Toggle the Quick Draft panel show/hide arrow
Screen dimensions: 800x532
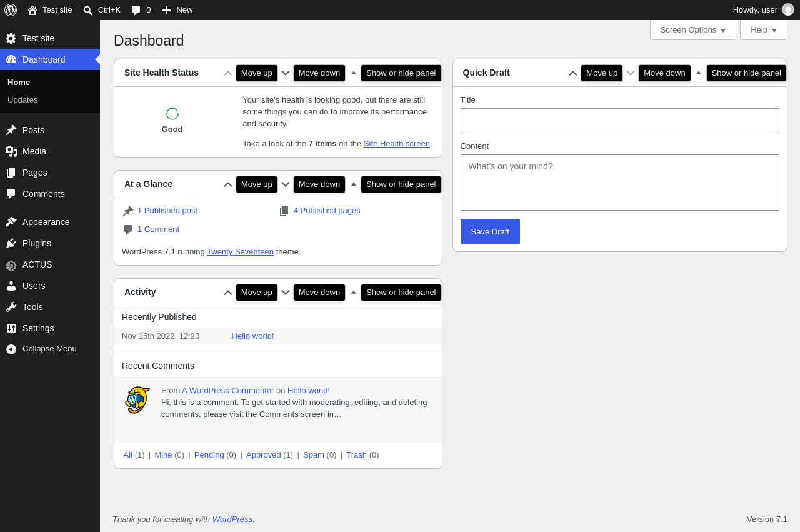pos(699,73)
